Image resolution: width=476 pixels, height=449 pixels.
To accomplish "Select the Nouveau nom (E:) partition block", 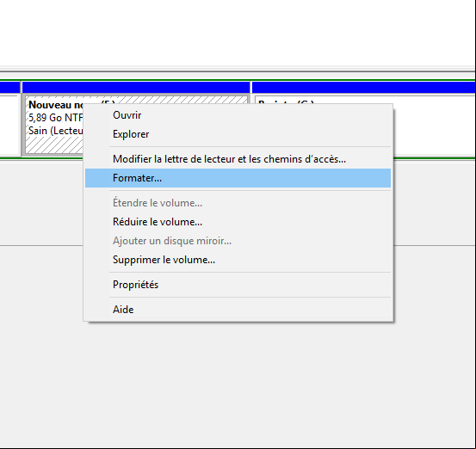I will coord(53,125).
